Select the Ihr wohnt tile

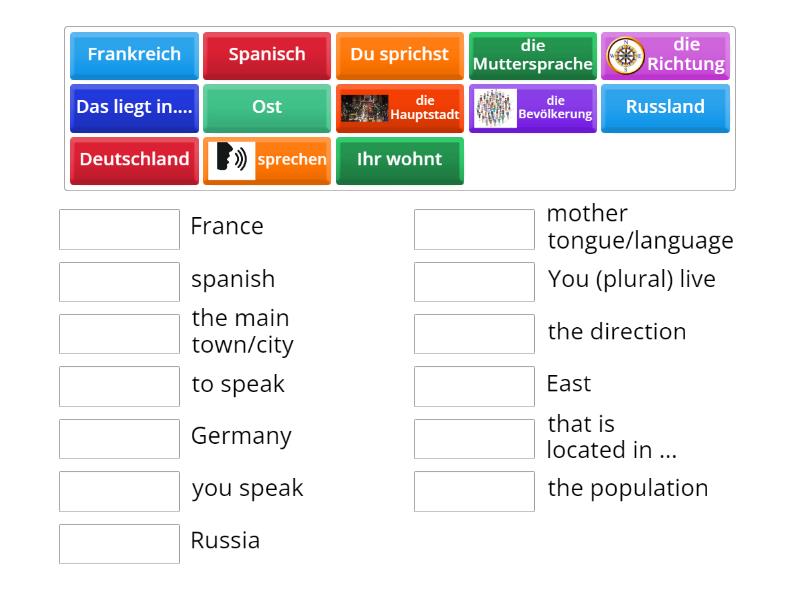click(x=399, y=160)
